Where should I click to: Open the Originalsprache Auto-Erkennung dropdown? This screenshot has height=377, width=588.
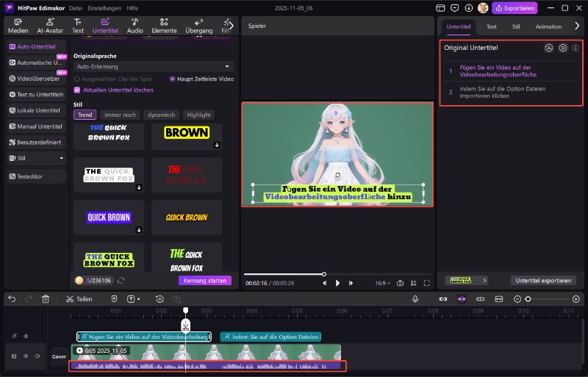coord(154,66)
